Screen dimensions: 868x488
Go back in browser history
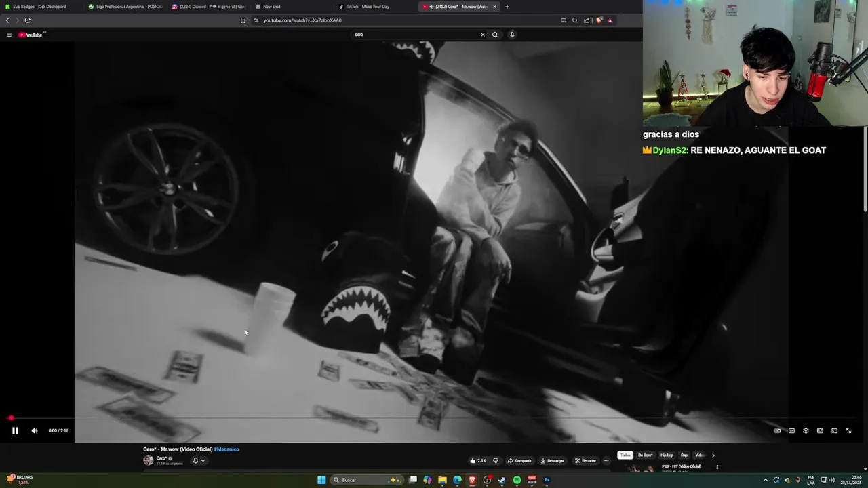point(7,20)
